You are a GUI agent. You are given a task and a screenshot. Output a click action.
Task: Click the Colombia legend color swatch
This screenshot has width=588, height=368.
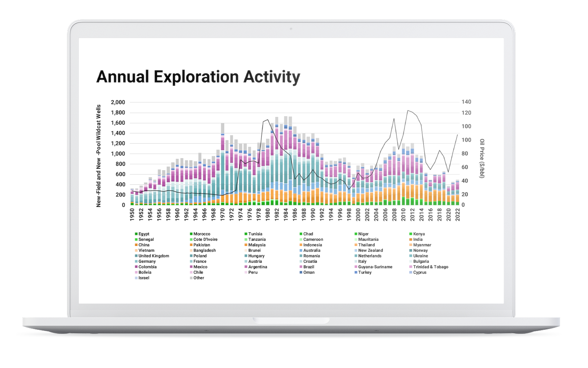tap(136, 267)
